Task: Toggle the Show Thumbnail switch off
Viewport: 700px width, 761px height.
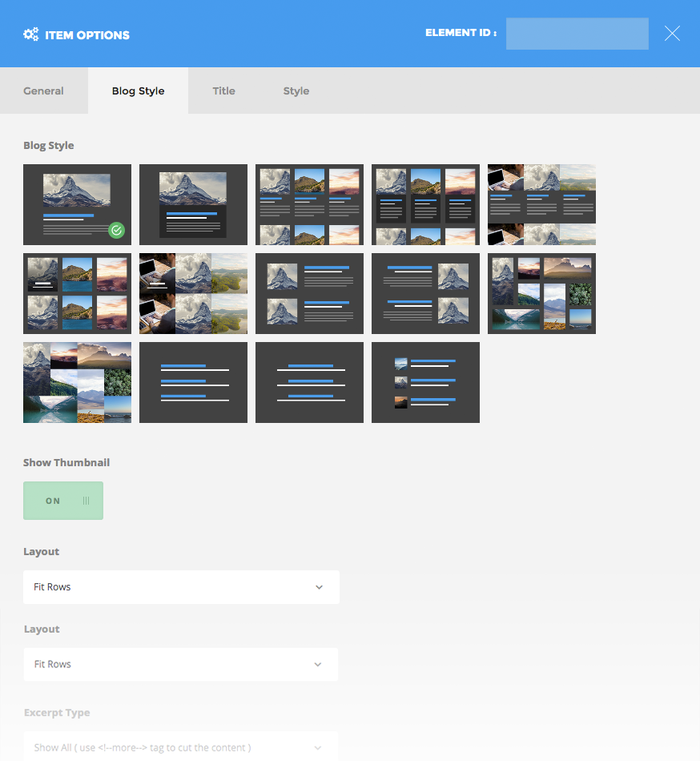Action: click(x=63, y=501)
